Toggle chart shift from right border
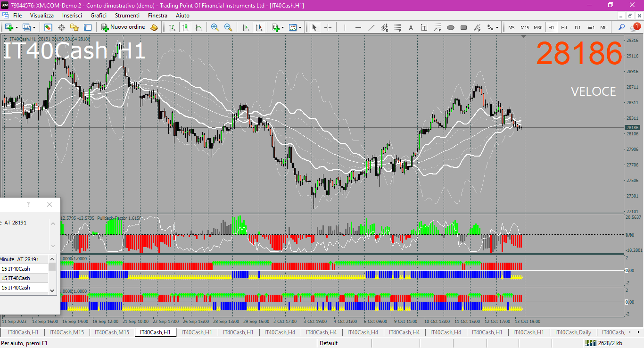 (x=258, y=27)
